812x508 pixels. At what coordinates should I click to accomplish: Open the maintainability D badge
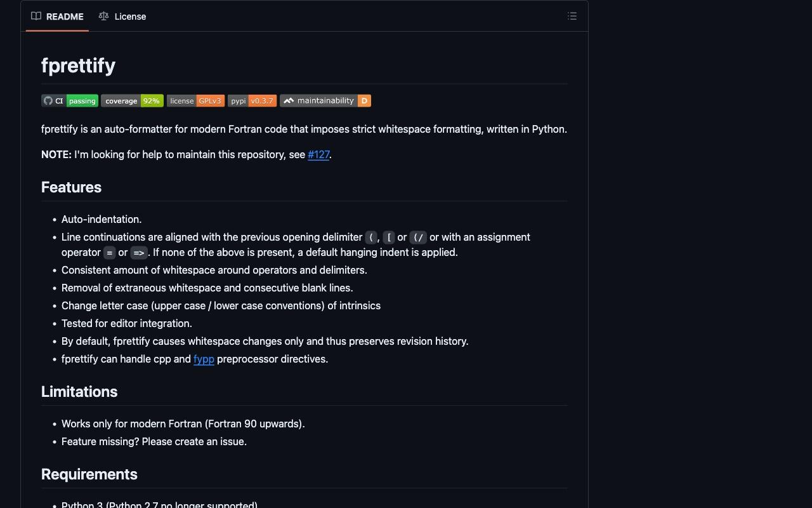(325, 101)
